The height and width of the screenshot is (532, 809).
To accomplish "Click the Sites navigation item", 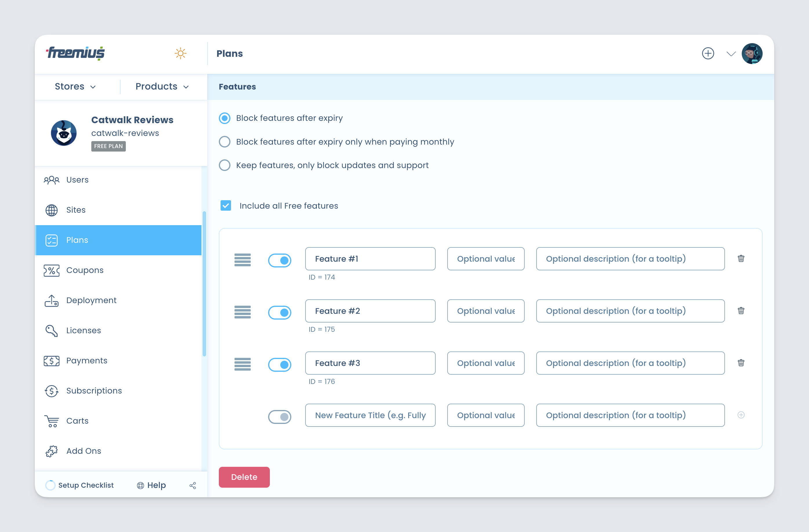I will pos(75,209).
